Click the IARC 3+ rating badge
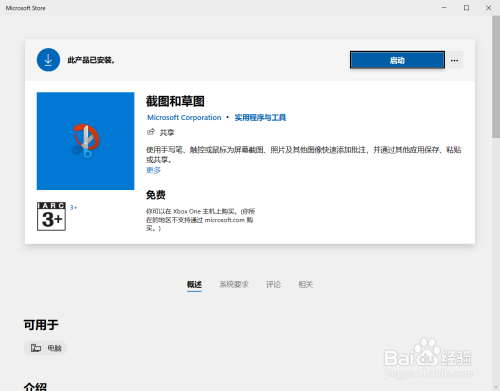Viewport: 500px width, 391px height. [51, 216]
